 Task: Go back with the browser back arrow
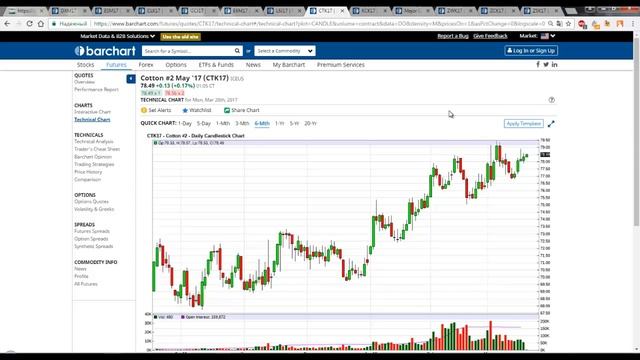click(7, 24)
